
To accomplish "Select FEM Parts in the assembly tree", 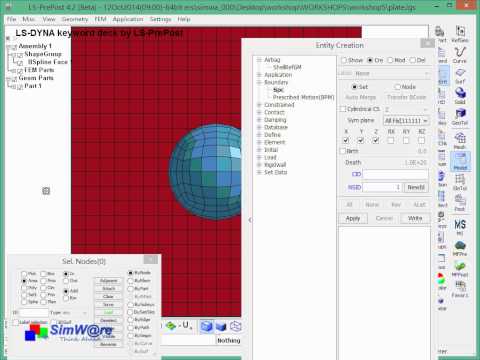I will click(x=39, y=70).
